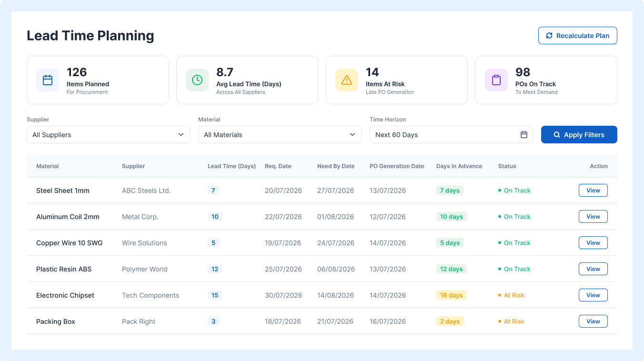Open the Next 60 Days time horizon picker

click(452, 135)
